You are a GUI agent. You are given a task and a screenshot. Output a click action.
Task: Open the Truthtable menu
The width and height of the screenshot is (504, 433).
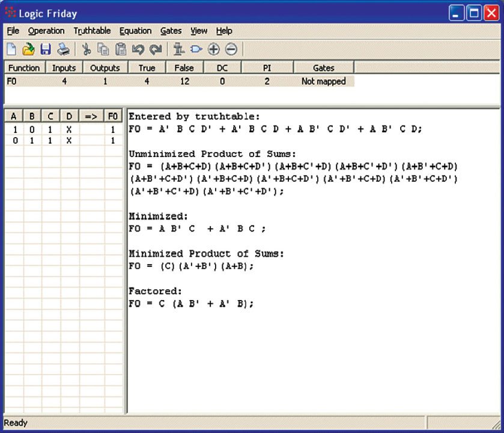tap(92, 31)
